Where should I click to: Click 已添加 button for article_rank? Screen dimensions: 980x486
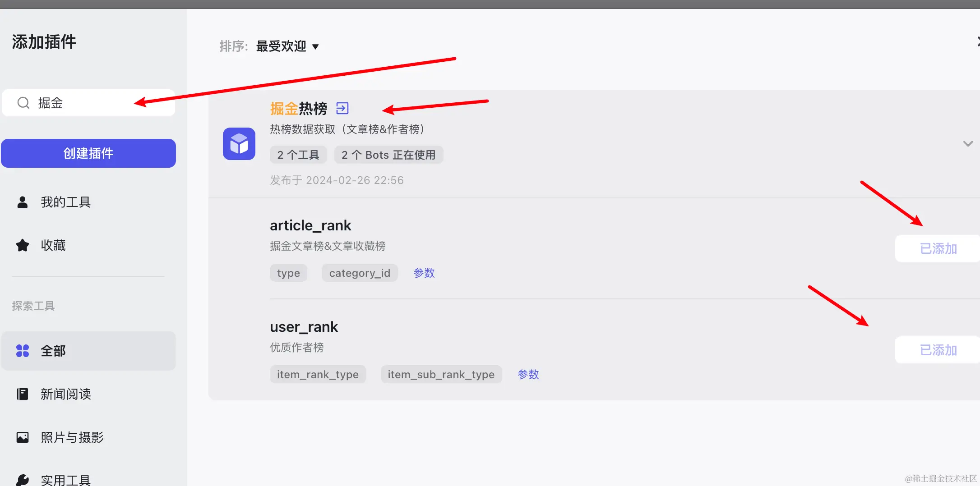point(938,248)
